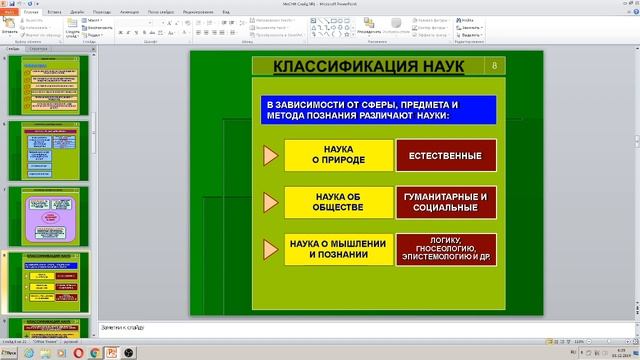Decrease font size with the smaller A icon
The height and width of the screenshot is (360, 640).
point(177,23)
